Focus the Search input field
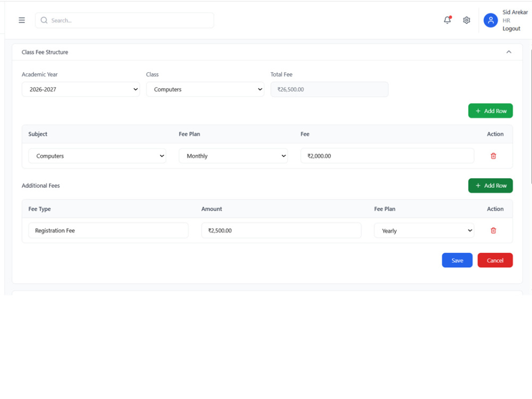This screenshot has height=399, width=532. pyautogui.click(x=124, y=20)
